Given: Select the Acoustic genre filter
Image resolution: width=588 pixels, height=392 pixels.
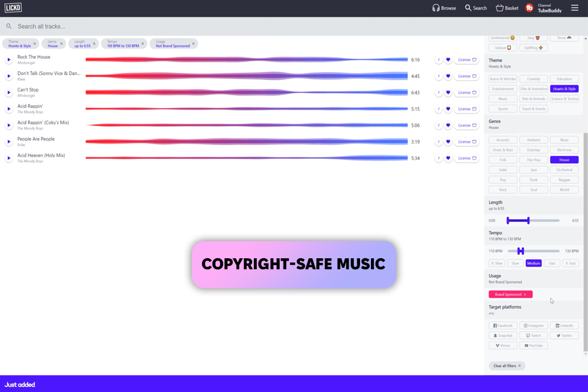Looking at the screenshot, I should 503,140.
